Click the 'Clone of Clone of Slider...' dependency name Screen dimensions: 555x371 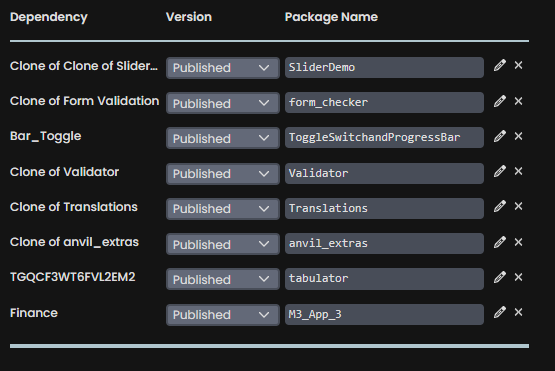click(x=84, y=66)
